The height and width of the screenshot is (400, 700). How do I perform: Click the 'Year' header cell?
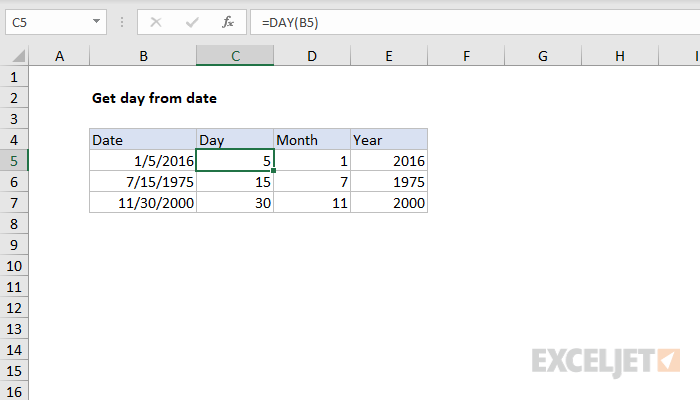(389, 140)
